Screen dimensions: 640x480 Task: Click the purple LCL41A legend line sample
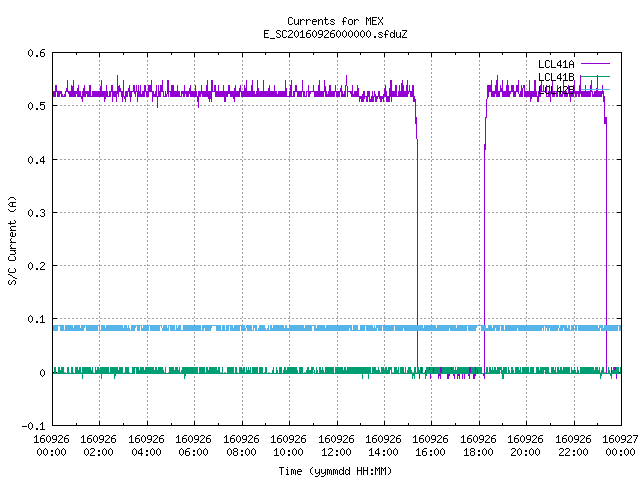(595, 64)
